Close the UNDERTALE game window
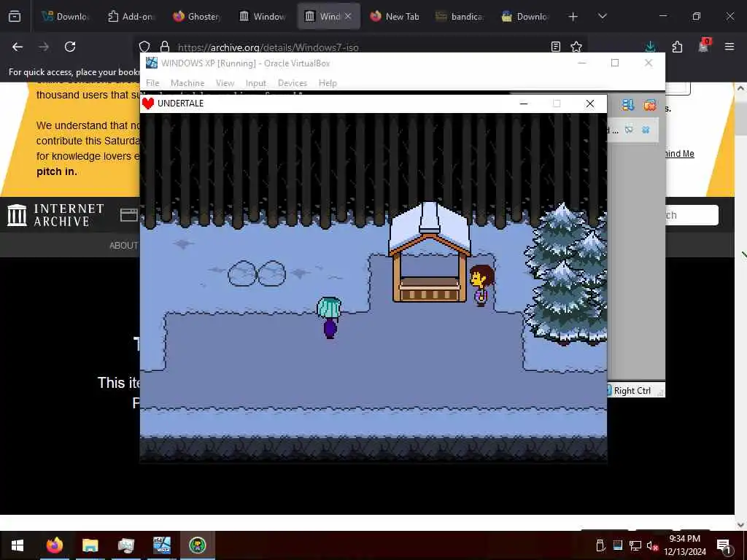This screenshot has width=747, height=560. (x=589, y=104)
